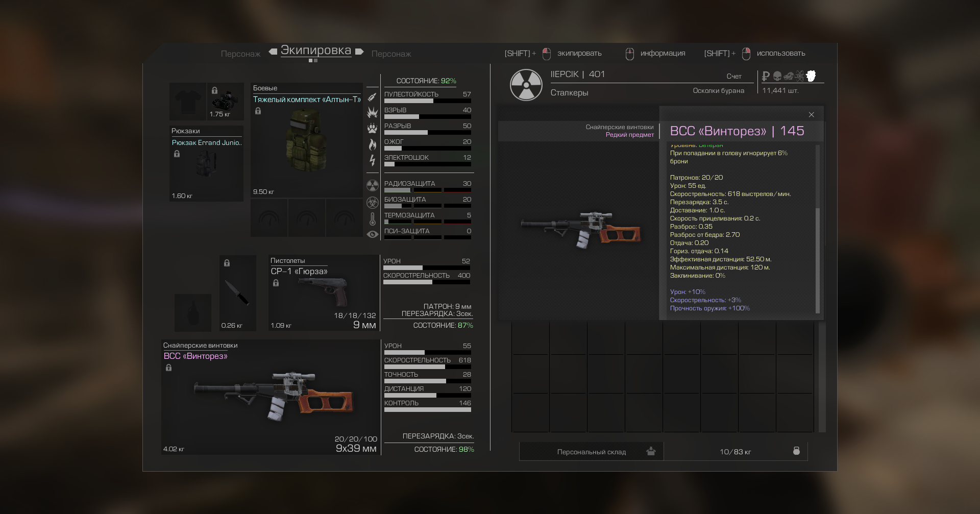The height and width of the screenshot is (514, 980).
Task: Click the lock icon on ВСС Винторез slot
Action: tap(168, 368)
